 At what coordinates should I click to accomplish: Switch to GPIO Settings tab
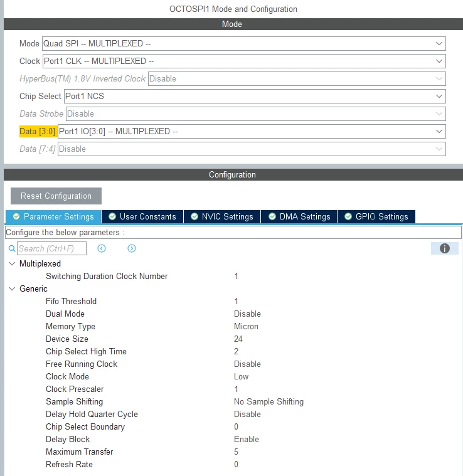[376, 217]
